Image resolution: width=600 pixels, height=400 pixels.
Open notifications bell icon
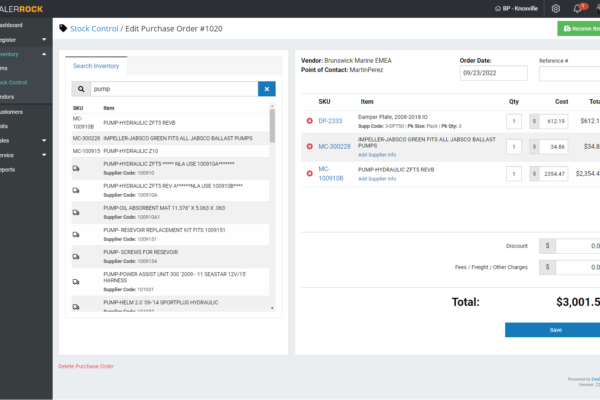[x=577, y=8]
